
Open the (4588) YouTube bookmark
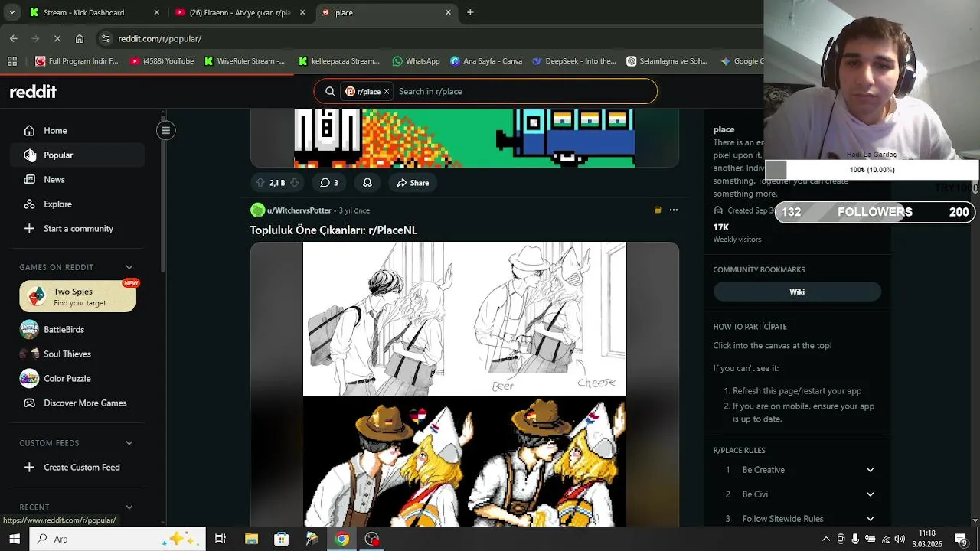click(162, 61)
